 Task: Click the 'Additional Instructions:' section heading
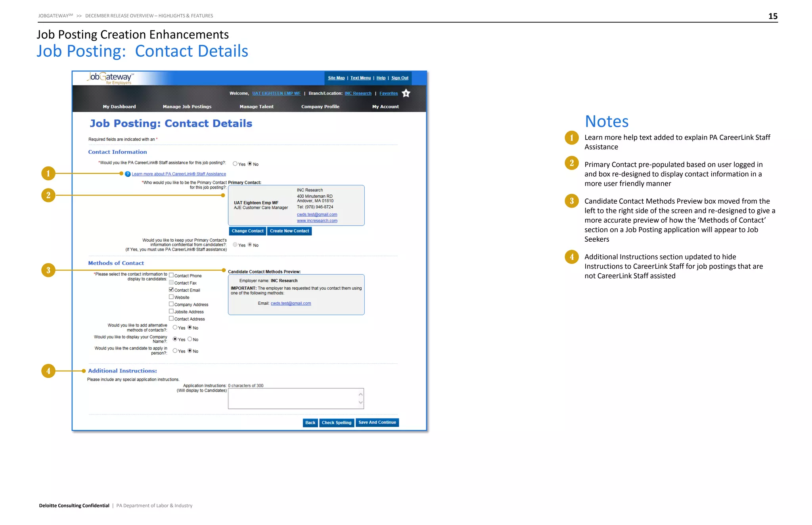click(x=123, y=371)
